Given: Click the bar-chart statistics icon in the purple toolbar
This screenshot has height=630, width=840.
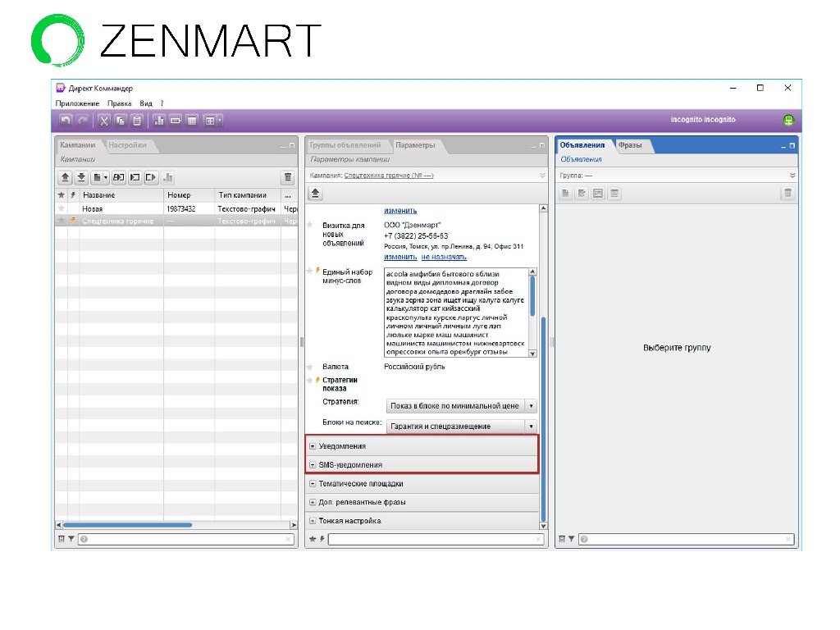Looking at the screenshot, I should [x=158, y=121].
